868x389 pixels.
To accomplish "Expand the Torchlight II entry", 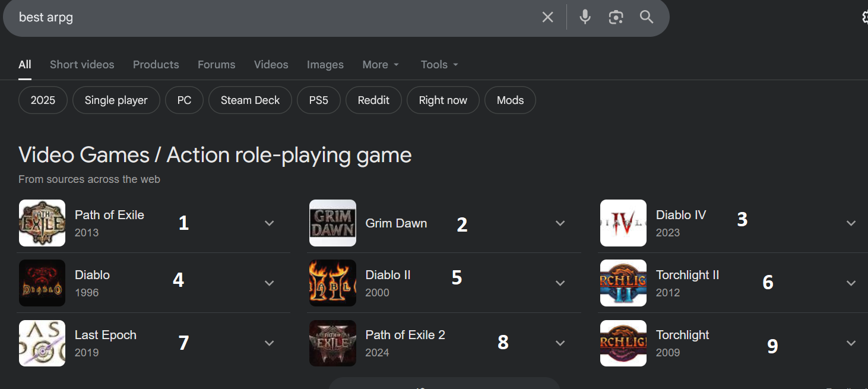I will tap(851, 283).
